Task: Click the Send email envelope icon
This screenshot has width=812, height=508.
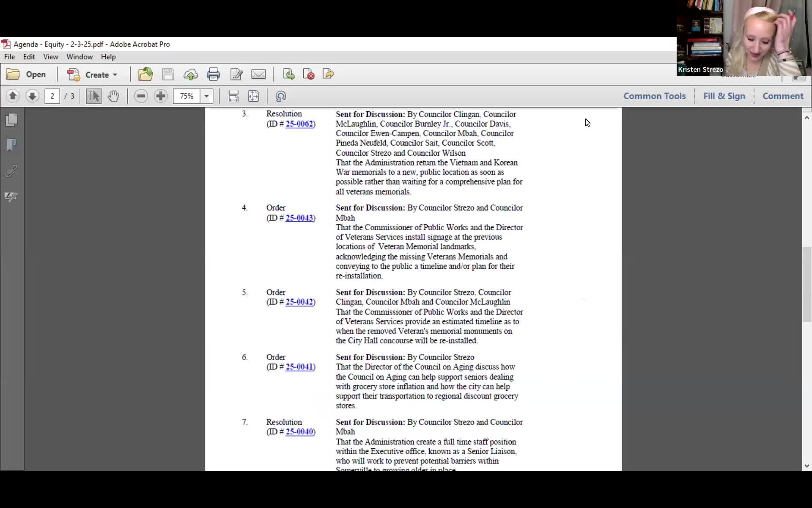Action: [x=258, y=75]
